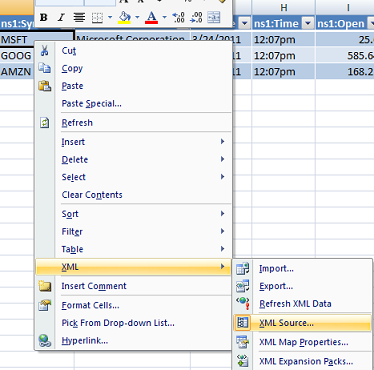
Task: Open the Font Color dropdown arrow
Action: [164, 17]
